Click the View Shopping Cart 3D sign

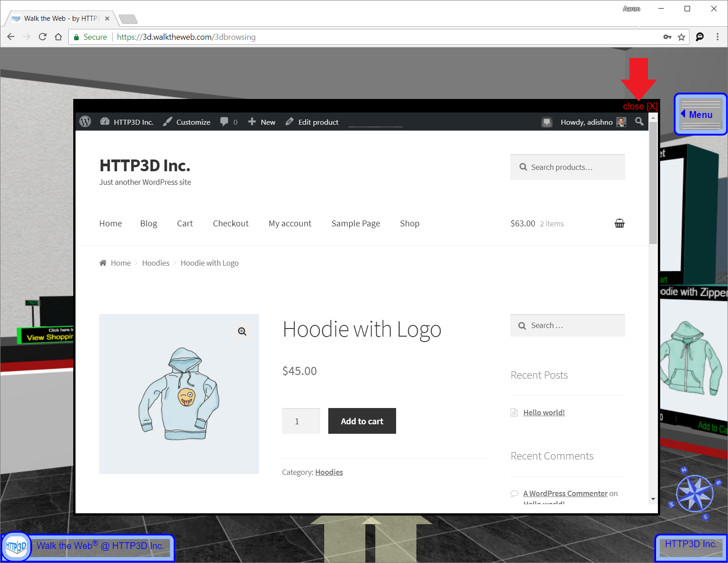[45, 335]
